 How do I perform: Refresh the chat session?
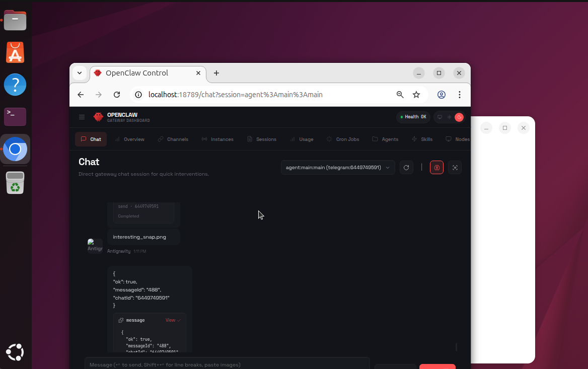coord(406,167)
